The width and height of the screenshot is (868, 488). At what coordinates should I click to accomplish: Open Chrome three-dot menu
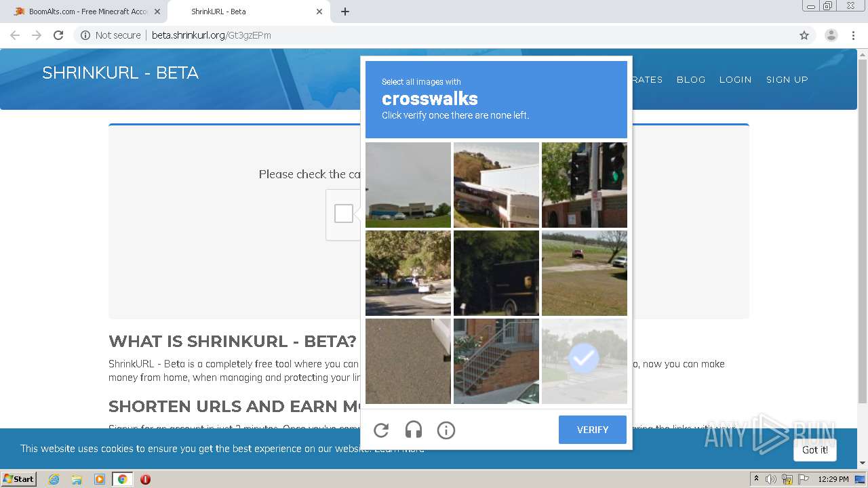(x=853, y=35)
